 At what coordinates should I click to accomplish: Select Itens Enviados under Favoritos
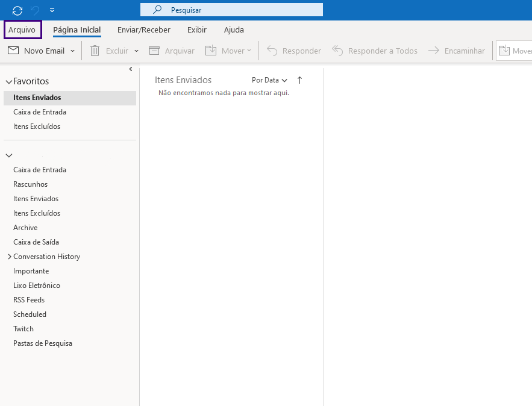70,98
